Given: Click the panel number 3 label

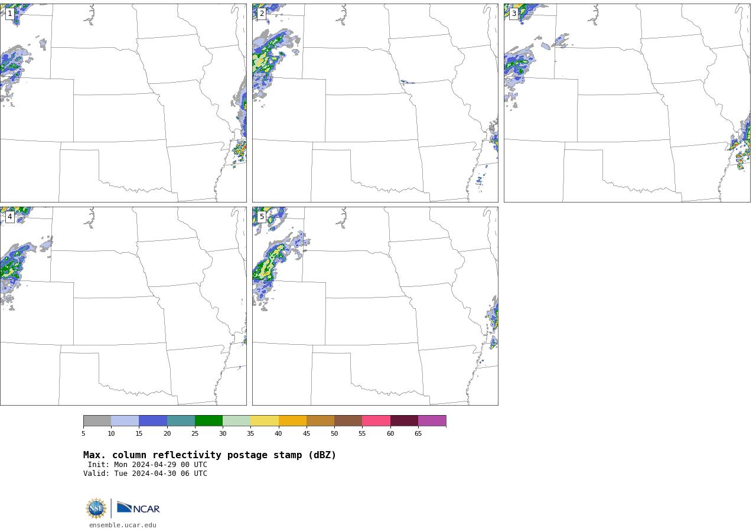Looking at the screenshot, I should point(514,14).
